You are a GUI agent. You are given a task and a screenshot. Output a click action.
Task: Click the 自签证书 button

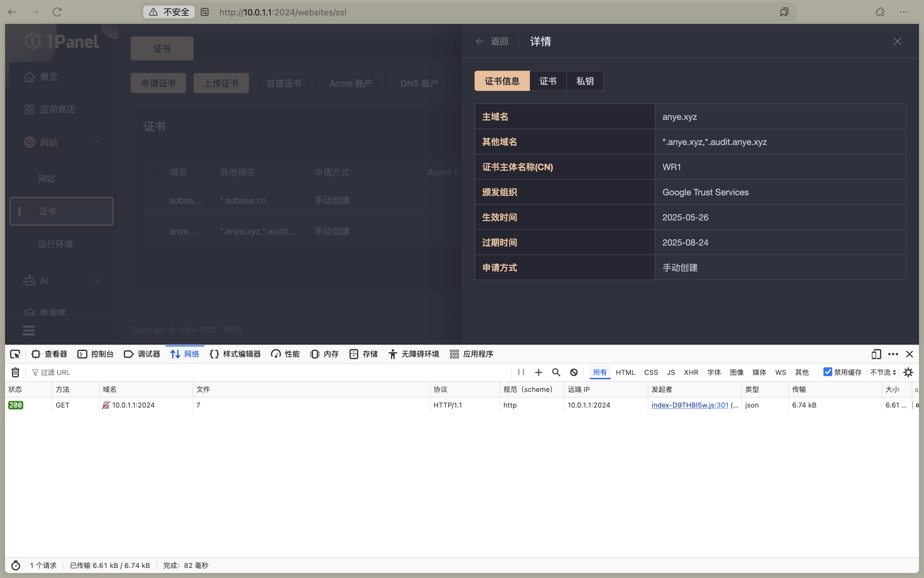284,83
